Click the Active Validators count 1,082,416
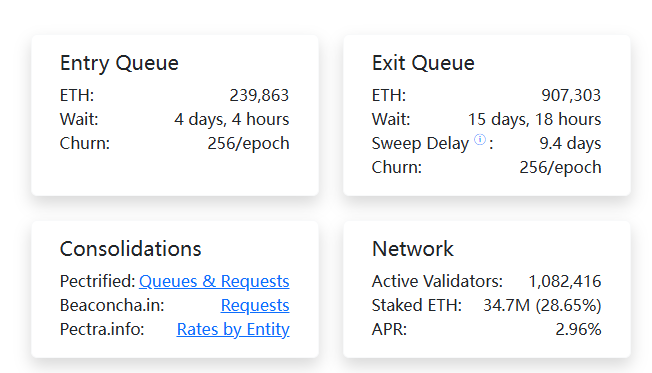 [x=565, y=282]
